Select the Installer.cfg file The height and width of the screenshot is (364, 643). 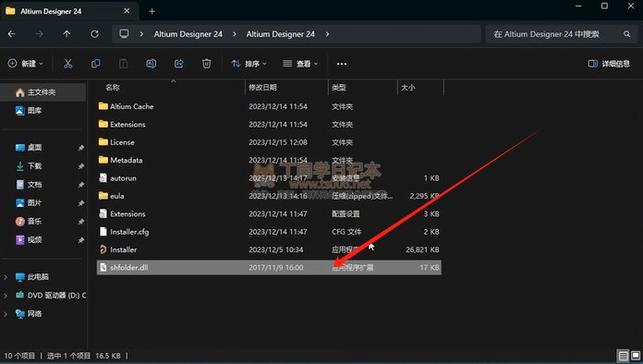[269, 232]
